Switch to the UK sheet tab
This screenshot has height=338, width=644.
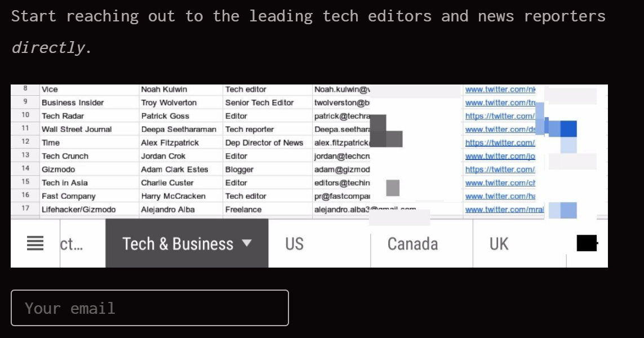click(498, 243)
